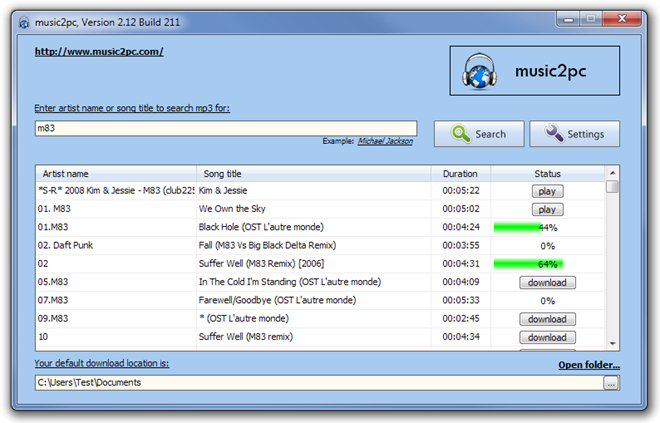The image size is (660, 423).
Task: Click the download location path field
Action: tap(319, 383)
